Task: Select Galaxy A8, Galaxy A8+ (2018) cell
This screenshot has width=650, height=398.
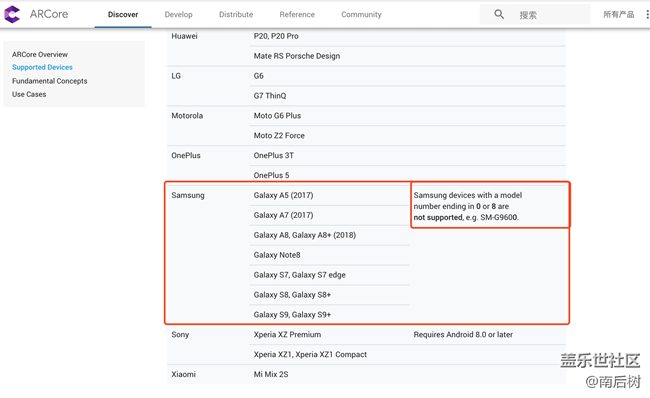Action: tap(305, 235)
